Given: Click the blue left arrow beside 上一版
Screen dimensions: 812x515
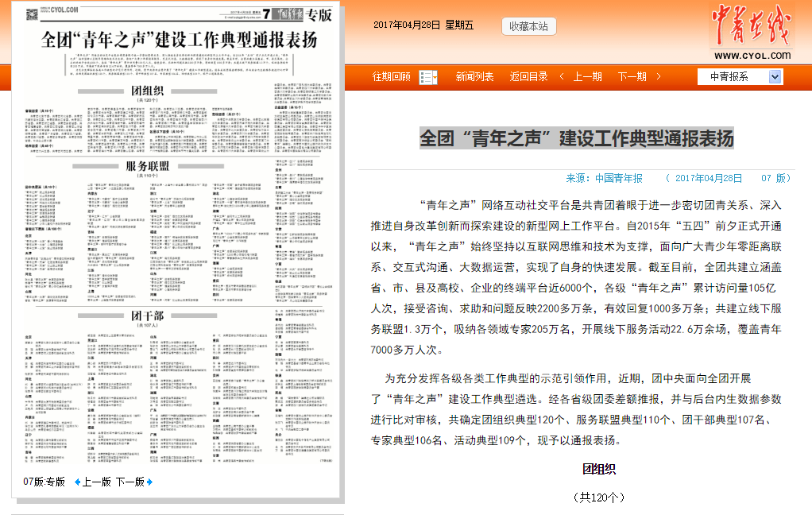Looking at the screenshot, I should [x=77, y=482].
